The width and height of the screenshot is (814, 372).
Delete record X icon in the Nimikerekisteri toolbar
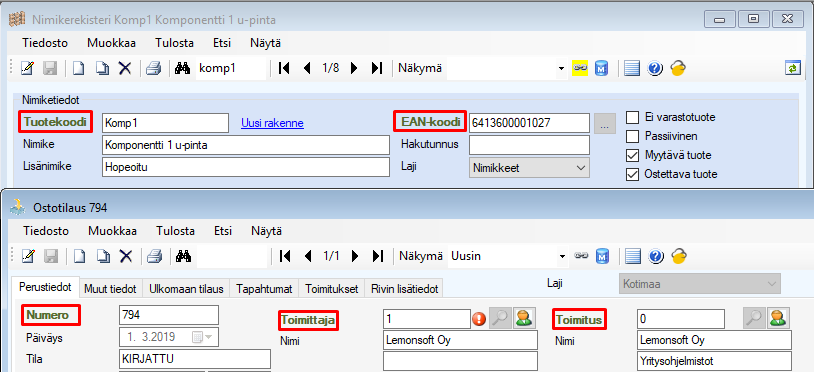click(x=125, y=68)
